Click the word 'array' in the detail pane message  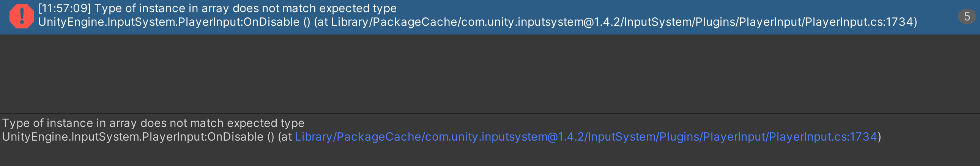pos(123,123)
